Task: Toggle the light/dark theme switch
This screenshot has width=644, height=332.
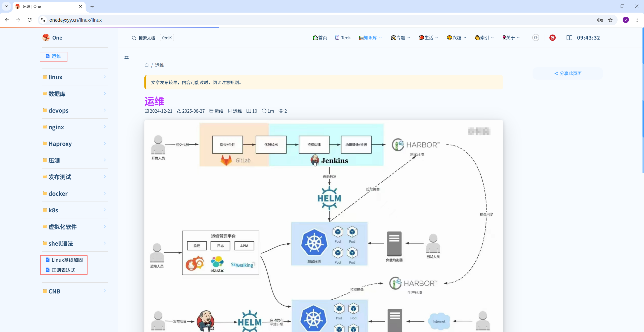Action: tap(536, 38)
